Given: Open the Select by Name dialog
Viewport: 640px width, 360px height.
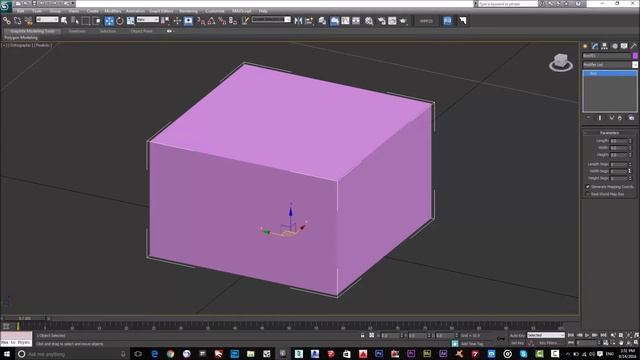Looking at the screenshot, I should (75, 20).
